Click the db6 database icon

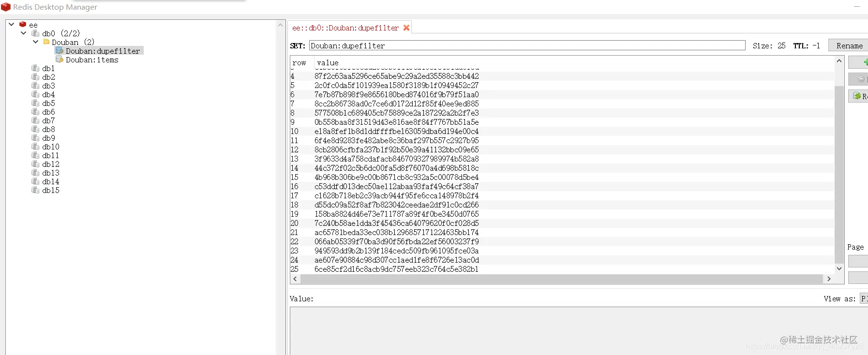pyautogui.click(x=35, y=111)
